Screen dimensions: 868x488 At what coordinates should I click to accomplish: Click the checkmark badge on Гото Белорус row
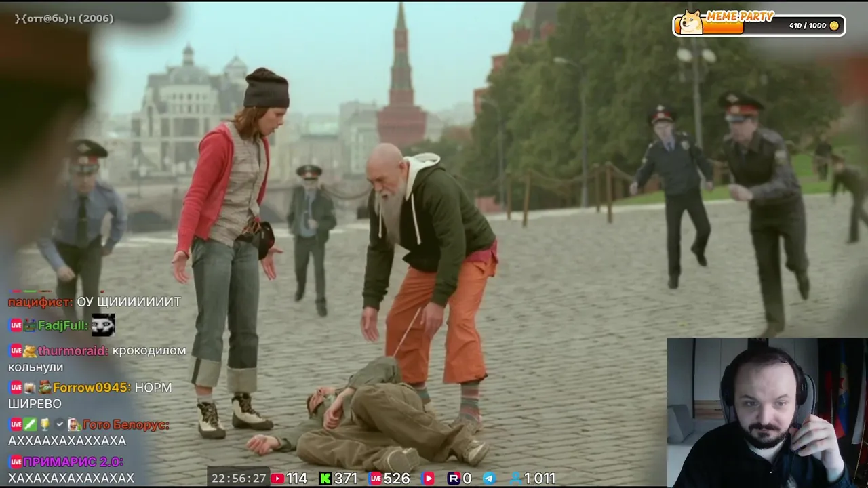(x=59, y=424)
